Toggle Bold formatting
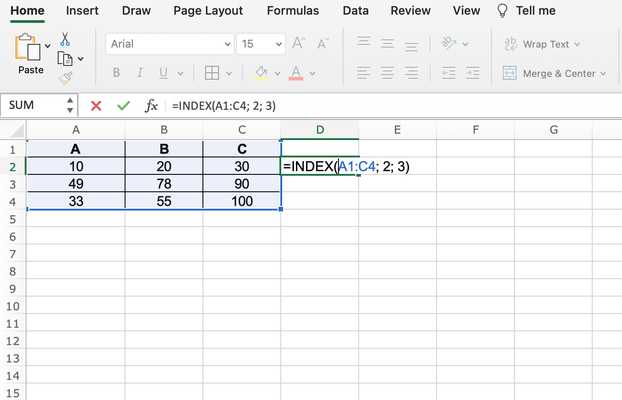 coord(116,73)
